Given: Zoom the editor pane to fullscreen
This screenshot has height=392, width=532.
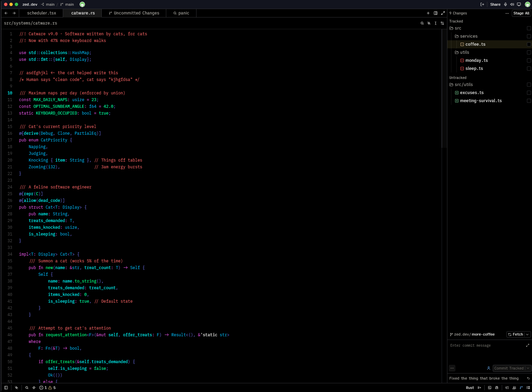Looking at the screenshot, I should 443,13.
